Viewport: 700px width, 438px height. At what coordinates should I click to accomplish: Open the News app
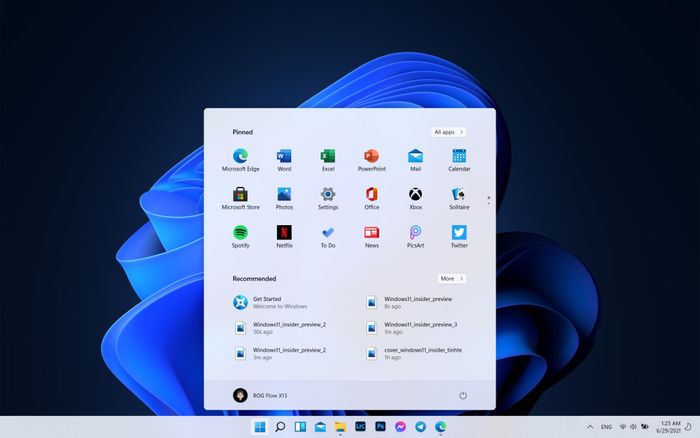tap(371, 237)
